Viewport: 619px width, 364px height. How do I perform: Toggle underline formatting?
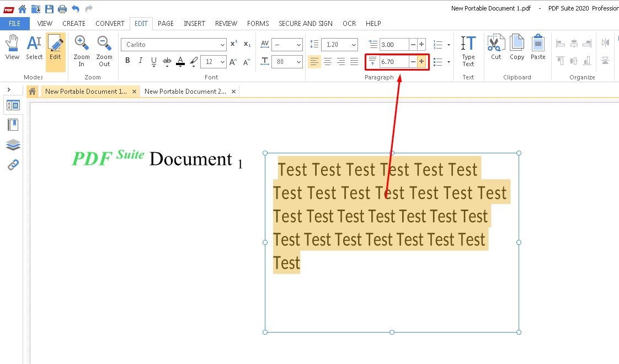pyautogui.click(x=153, y=61)
